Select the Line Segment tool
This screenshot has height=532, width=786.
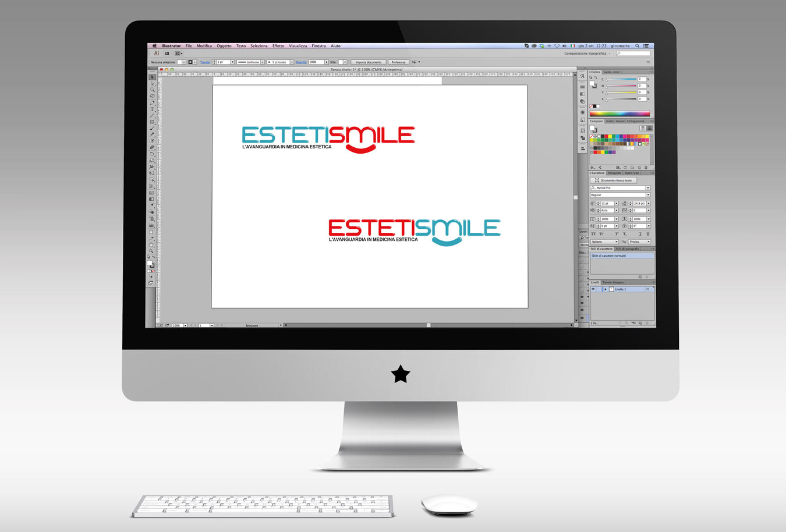[152, 115]
